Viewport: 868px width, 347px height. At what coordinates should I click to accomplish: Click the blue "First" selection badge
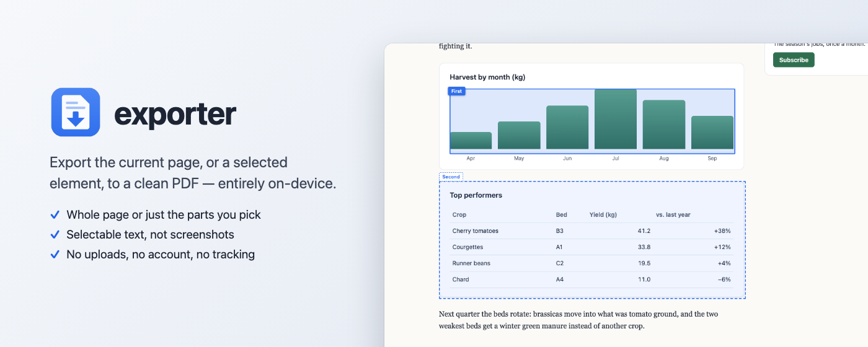pos(456,91)
